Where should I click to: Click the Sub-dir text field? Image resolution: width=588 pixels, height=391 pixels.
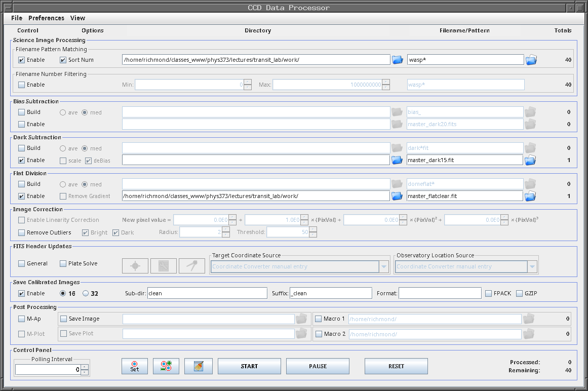coord(207,293)
